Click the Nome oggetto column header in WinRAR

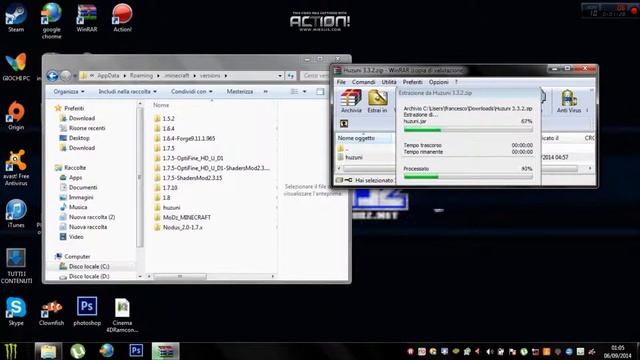click(x=364, y=138)
